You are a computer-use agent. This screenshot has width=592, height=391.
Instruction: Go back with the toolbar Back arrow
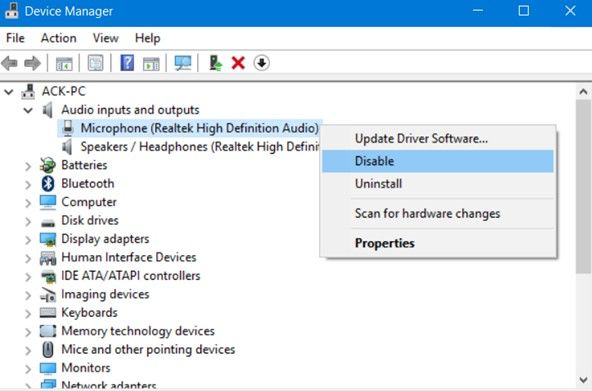(10, 63)
